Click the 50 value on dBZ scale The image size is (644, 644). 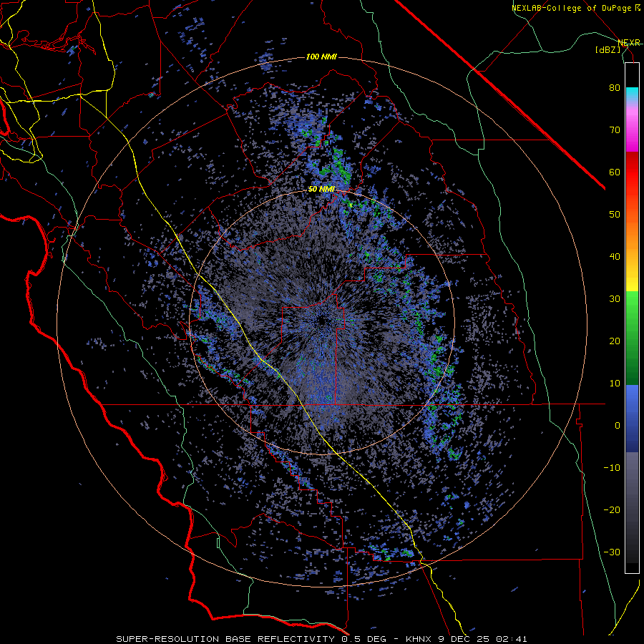pyautogui.click(x=615, y=215)
